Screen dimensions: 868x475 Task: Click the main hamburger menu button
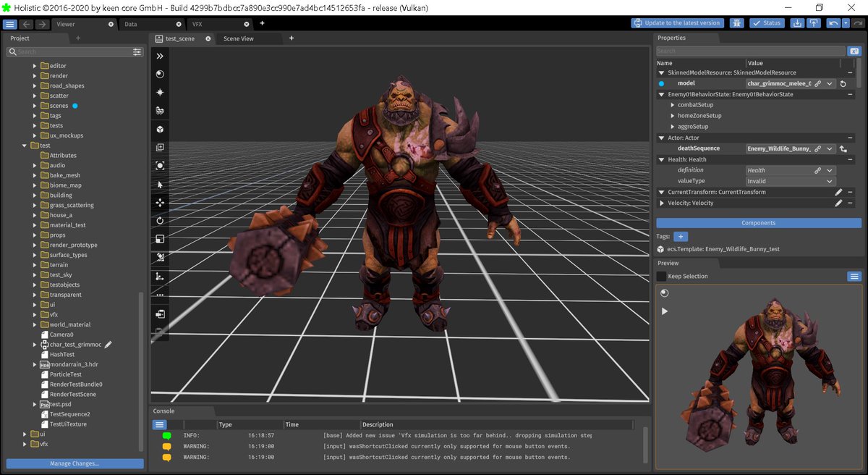(9, 24)
